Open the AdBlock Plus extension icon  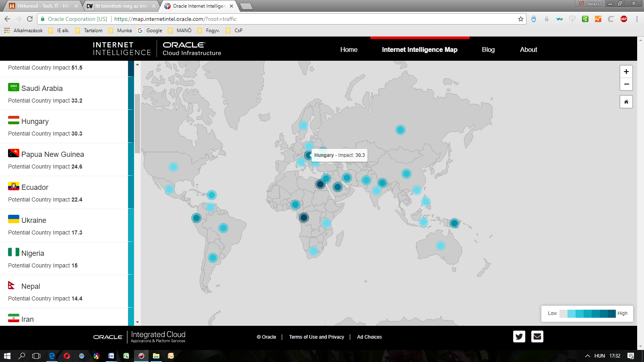tap(624, 19)
